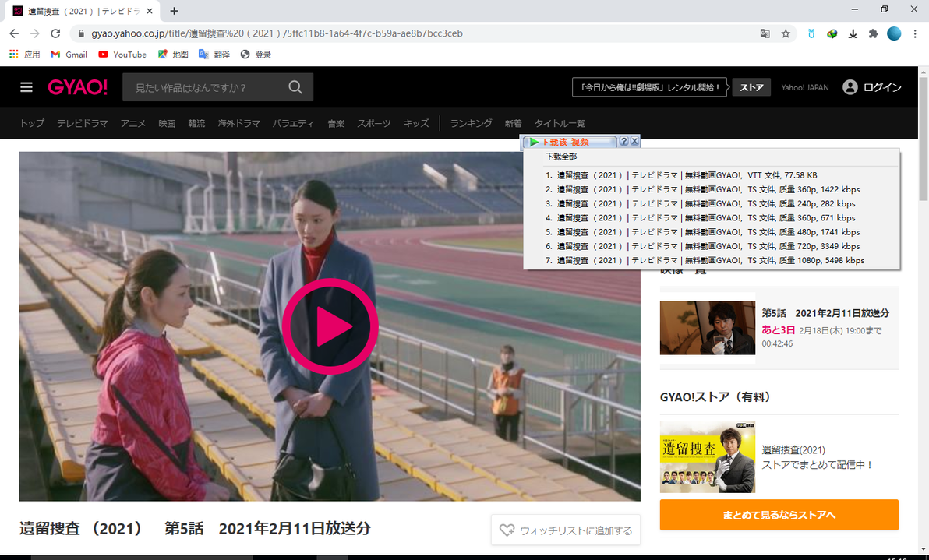
Task: Open the ランキング navigation link
Action: [x=471, y=123]
